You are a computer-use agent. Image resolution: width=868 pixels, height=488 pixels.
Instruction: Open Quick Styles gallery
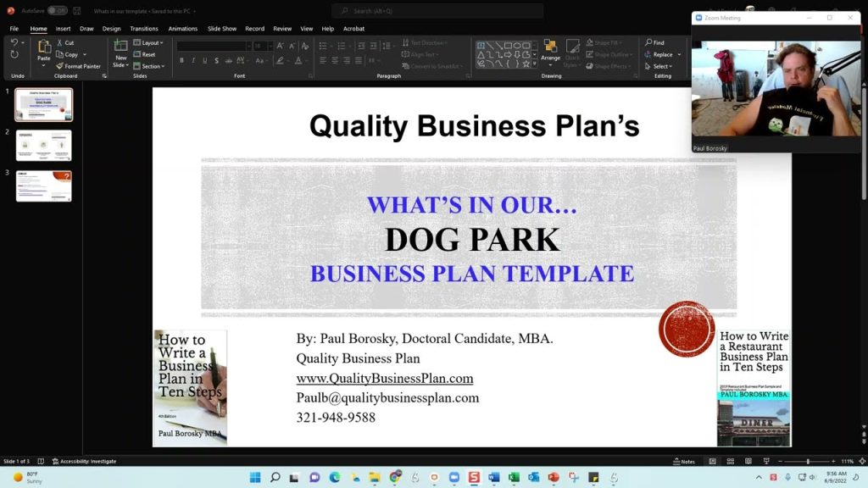click(x=572, y=53)
